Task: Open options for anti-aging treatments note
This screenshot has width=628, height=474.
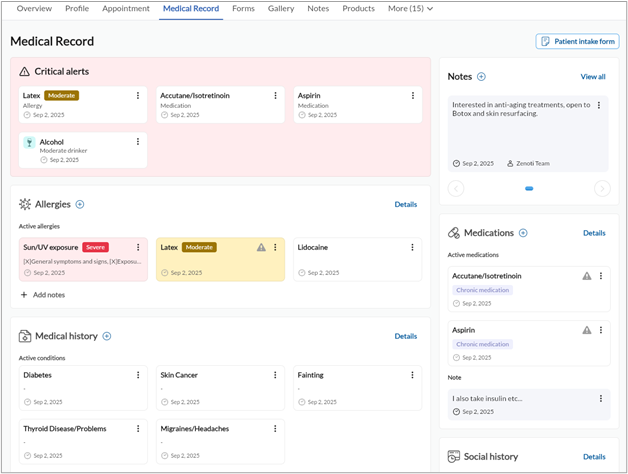Action: (x=599, y=105)
